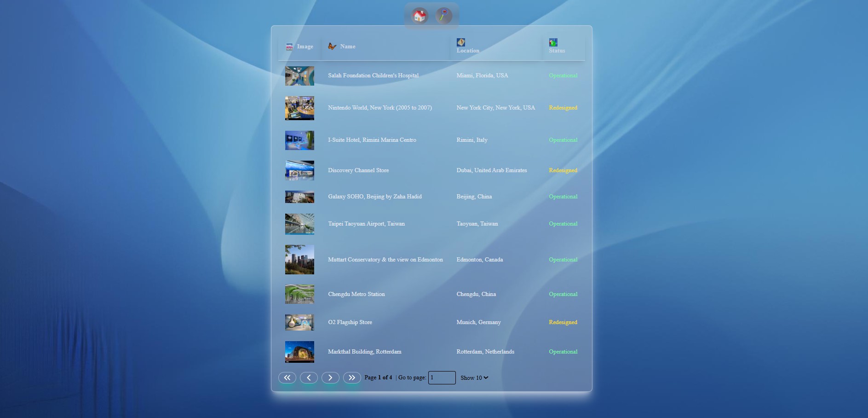
Task: Select 'O2 Flagship Store' name cell
Action: coord(350,322)
